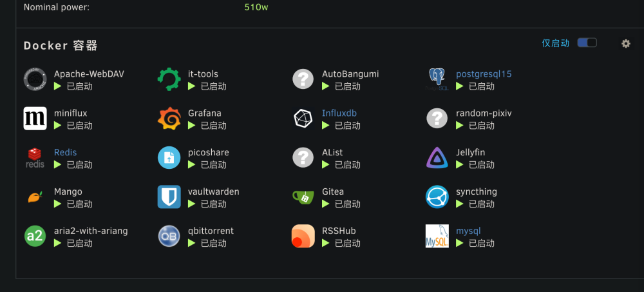Open Docker containers settings gear
Screen dimensions: 644x292
tap(626, 43)
